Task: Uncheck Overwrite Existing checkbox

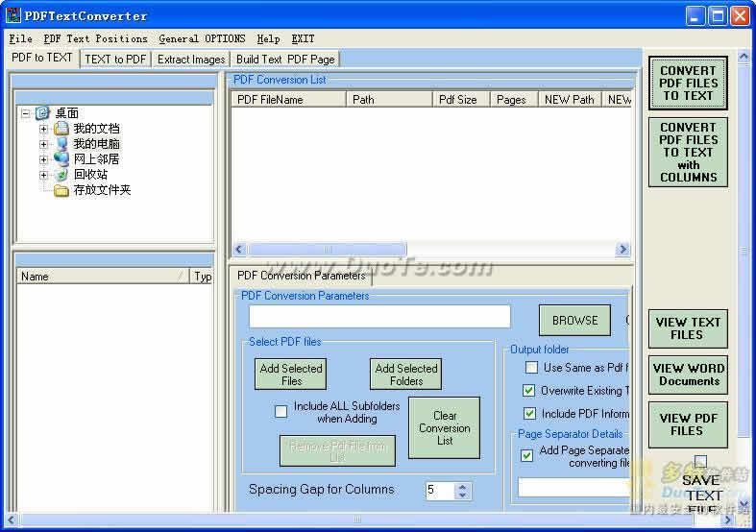Action: tap(529, 390)
